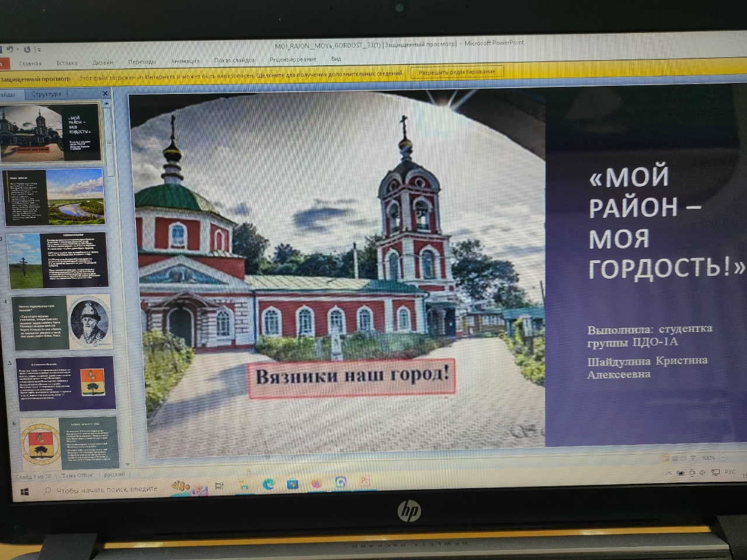Select slide 2 thumbnail with river landscape
The image size is (747, 560).
[x=56, y=197]
